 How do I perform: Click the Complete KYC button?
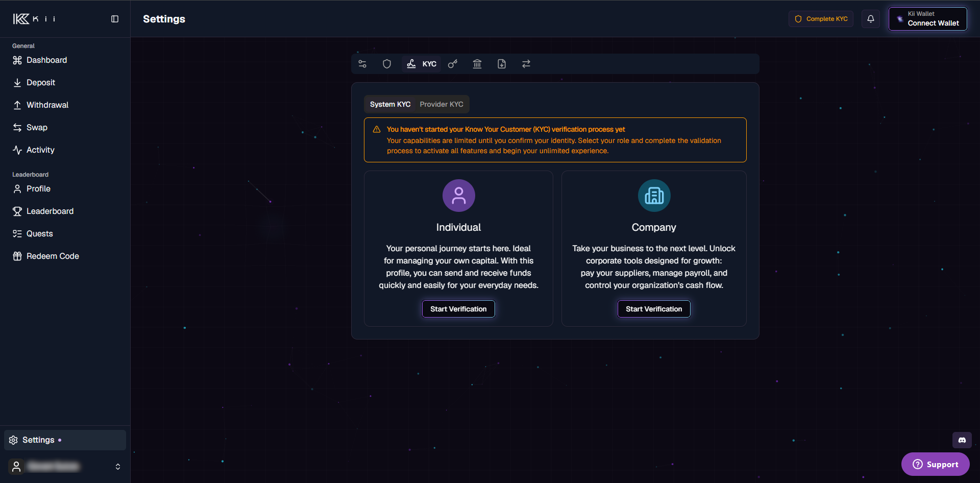click(x=821, y=19)
